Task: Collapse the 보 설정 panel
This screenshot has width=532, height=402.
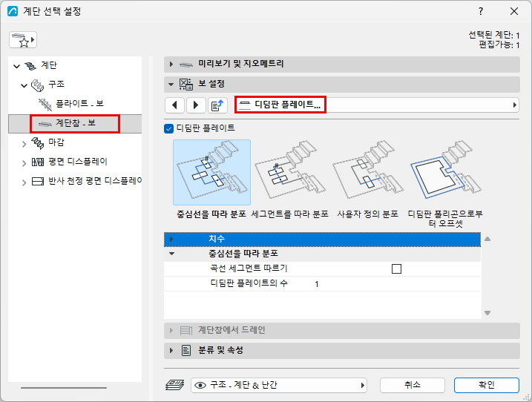Action: pos(171,84)
